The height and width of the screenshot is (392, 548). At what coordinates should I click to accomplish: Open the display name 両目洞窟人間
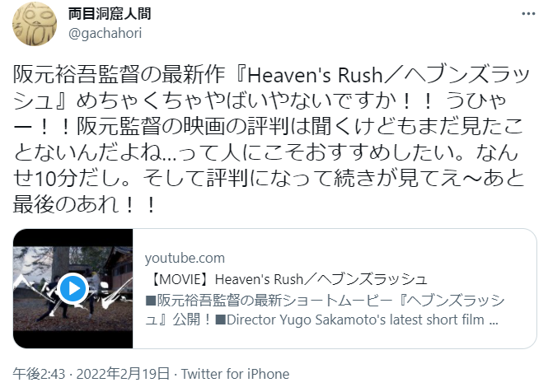pyautogui.click(x=110, y=14)
